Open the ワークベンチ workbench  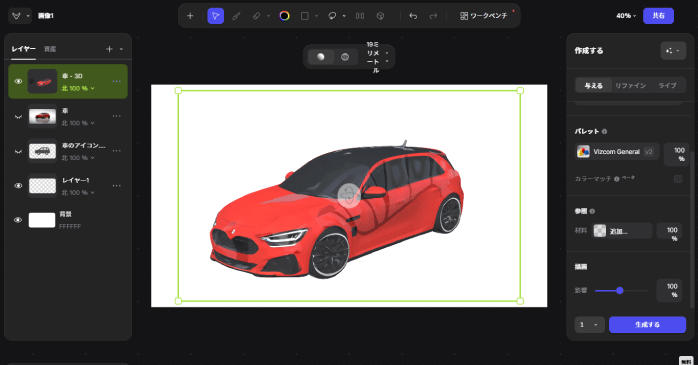[x=483, y=16]
